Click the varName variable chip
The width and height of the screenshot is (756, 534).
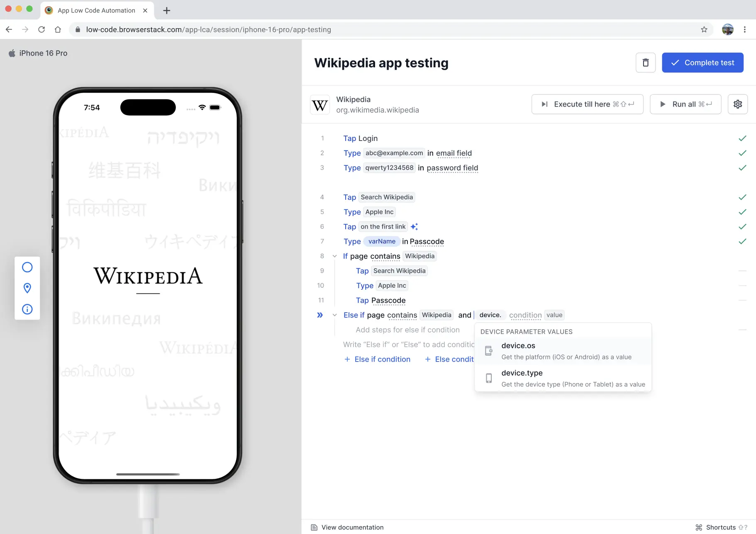382,241
